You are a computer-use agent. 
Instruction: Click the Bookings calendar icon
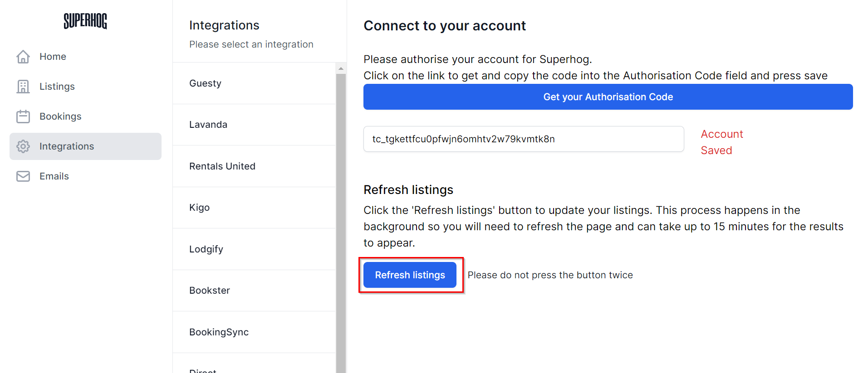click(x=23, y=116)
